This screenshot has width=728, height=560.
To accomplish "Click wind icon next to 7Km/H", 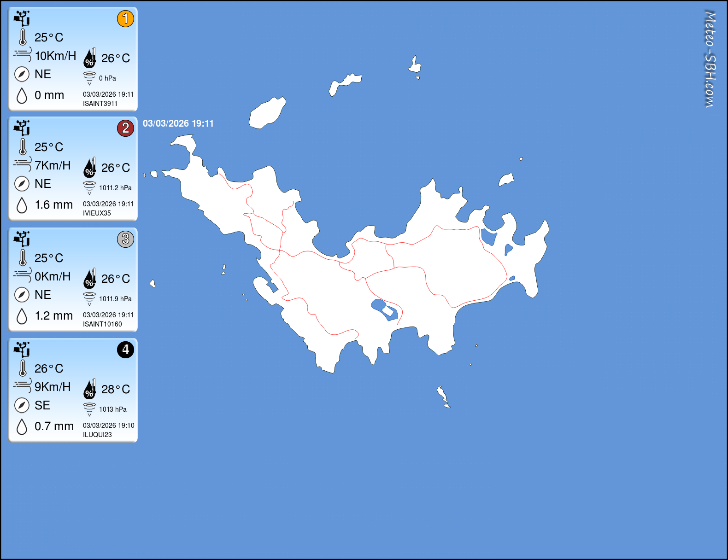I will (23, 164).
